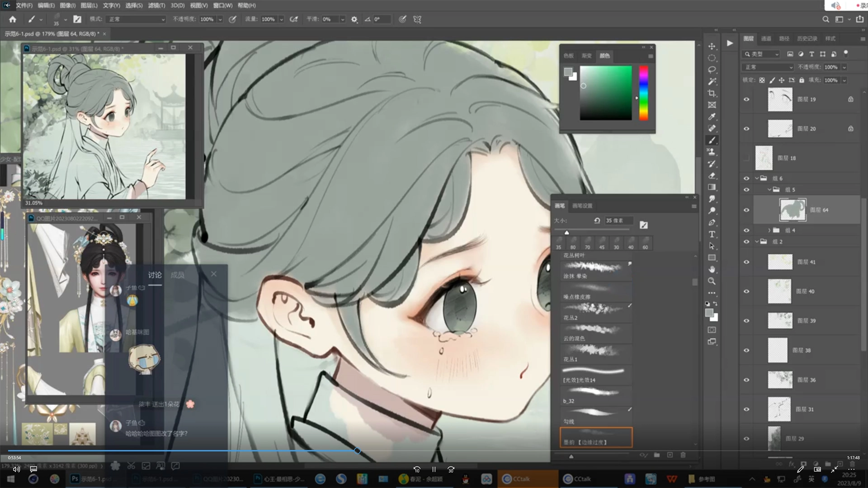Switch to the 历史记录 tab
This screenshot has height=488, width=868.
807,38
